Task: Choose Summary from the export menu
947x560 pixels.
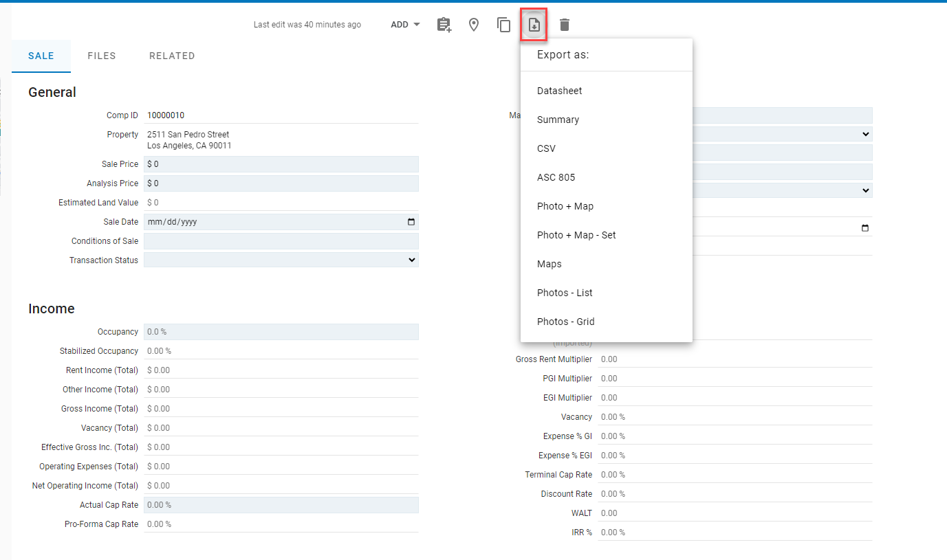Action: pyautogui.click(x=607, y=120)
